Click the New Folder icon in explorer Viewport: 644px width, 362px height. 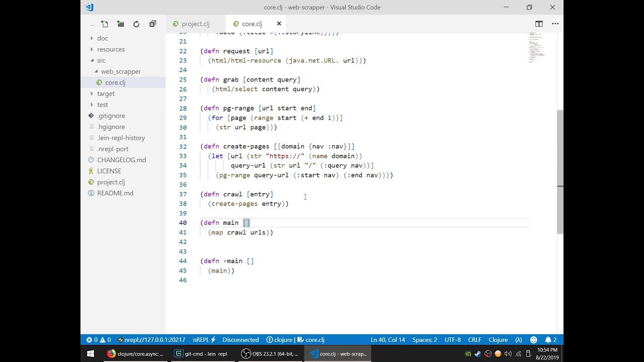point(120,24)
